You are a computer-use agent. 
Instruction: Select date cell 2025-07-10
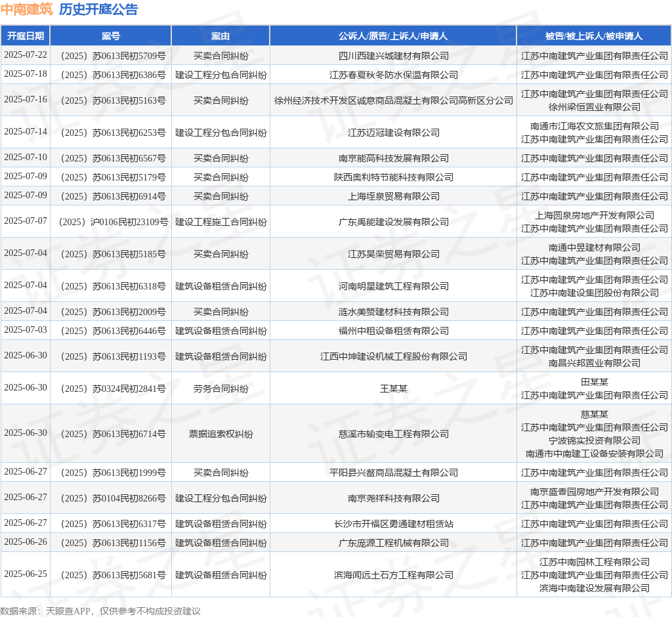click(26, 158)
